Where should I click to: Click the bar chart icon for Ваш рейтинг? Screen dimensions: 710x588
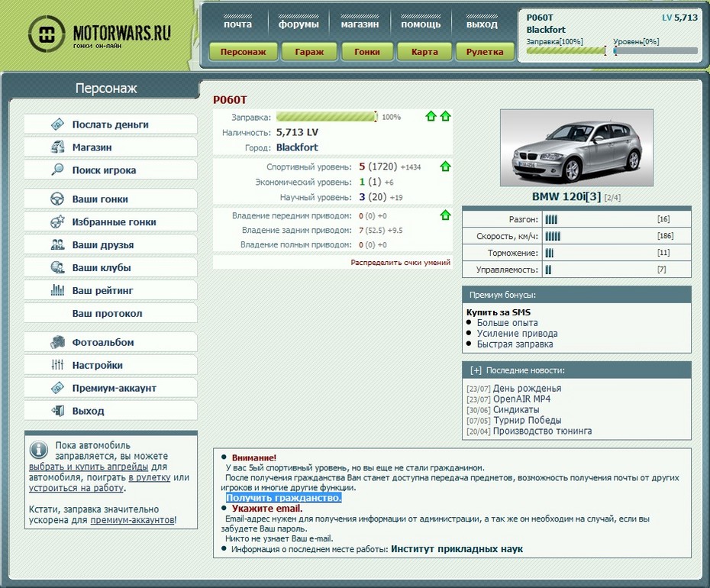[x=57, y=290]
